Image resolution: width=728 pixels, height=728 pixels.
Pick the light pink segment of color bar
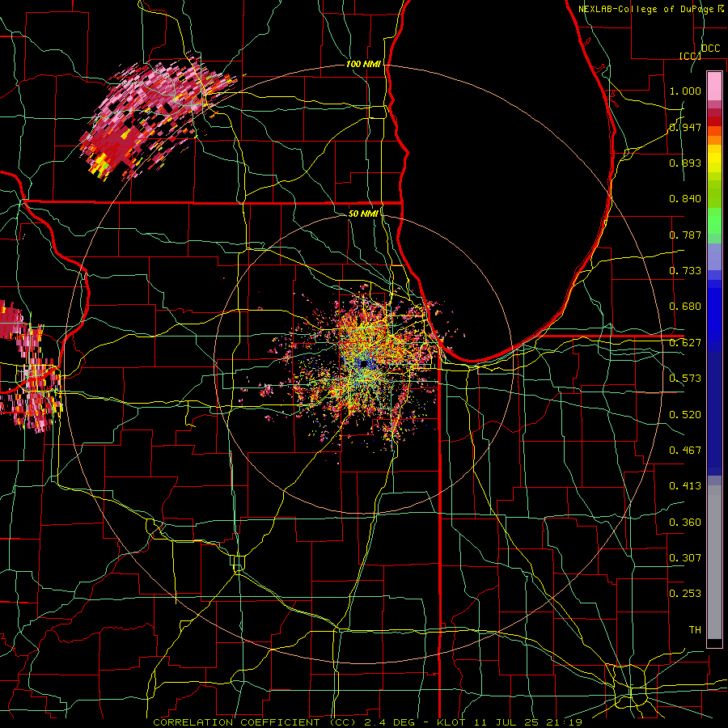click(714, 86)
